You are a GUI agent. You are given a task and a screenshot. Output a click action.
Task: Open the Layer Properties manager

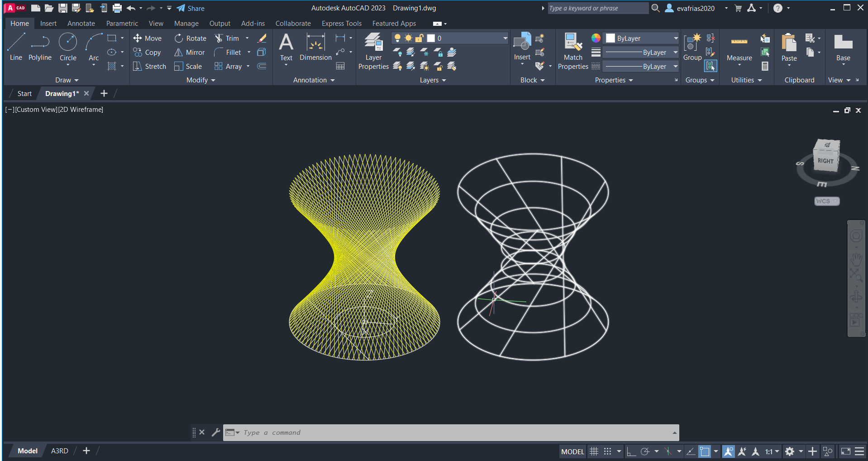click(373, 51)
